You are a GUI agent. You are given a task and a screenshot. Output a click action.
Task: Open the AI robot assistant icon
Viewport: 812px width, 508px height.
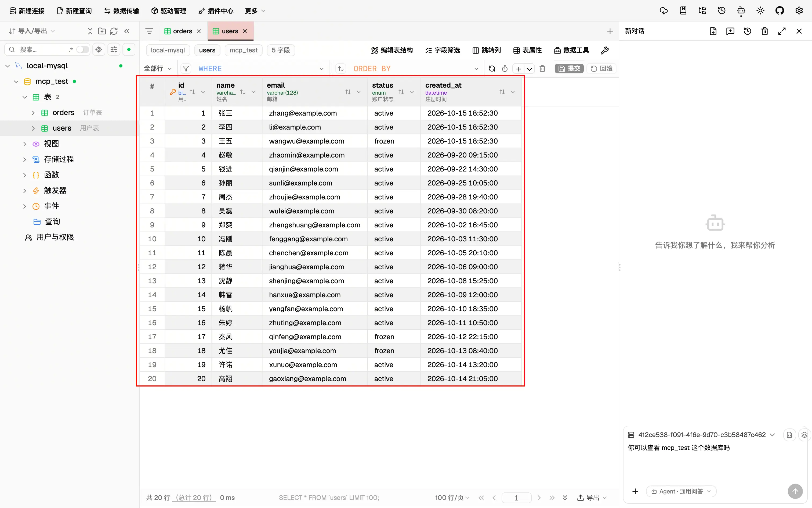(741, 11)
